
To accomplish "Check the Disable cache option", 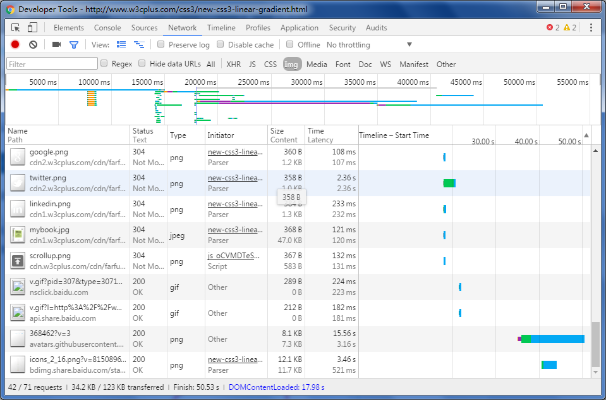I will [222, 45].
